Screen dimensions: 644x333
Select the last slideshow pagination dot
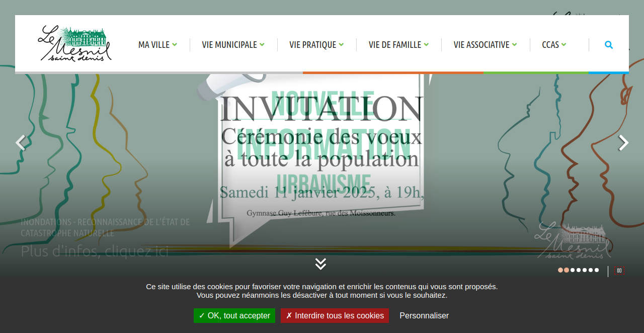pos(597,270)
